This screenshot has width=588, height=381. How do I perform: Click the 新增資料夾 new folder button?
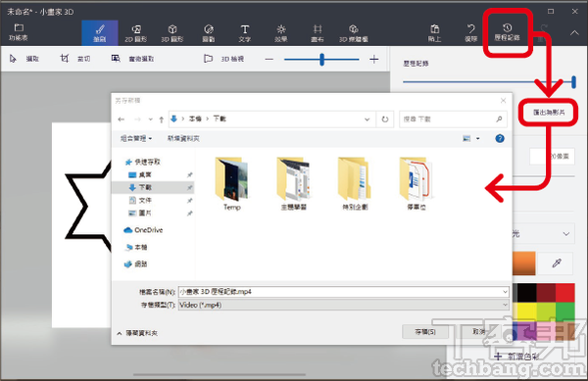tap(183, 138)
